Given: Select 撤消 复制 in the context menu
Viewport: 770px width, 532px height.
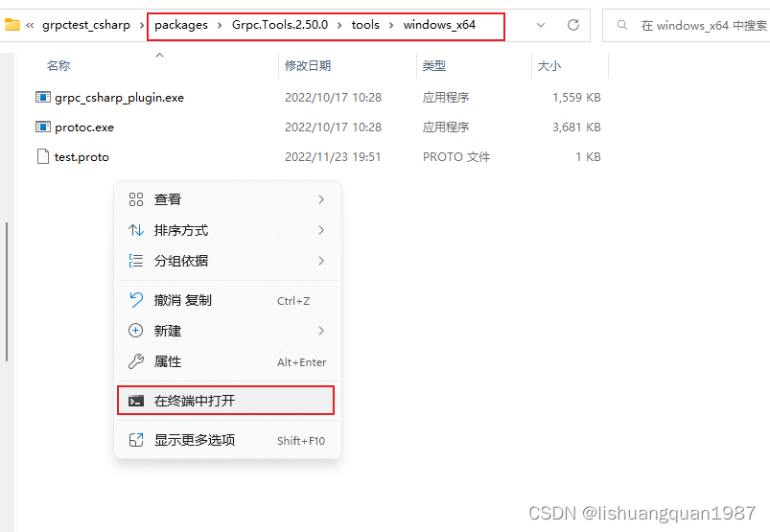Looking at the screenshot, I should tap(183, 300).
